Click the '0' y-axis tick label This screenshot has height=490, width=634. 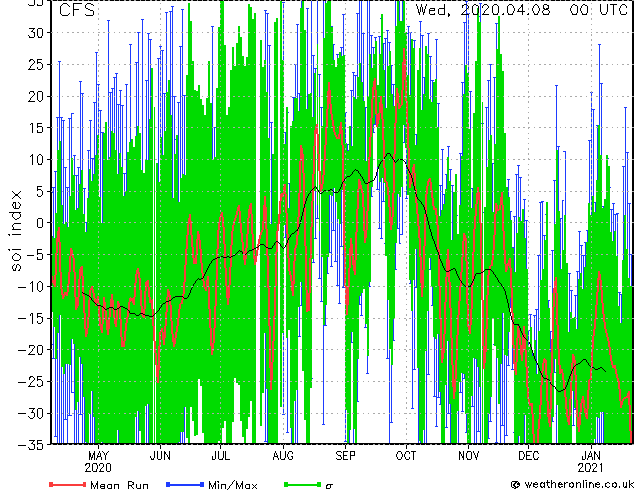[x=40, y=223]
